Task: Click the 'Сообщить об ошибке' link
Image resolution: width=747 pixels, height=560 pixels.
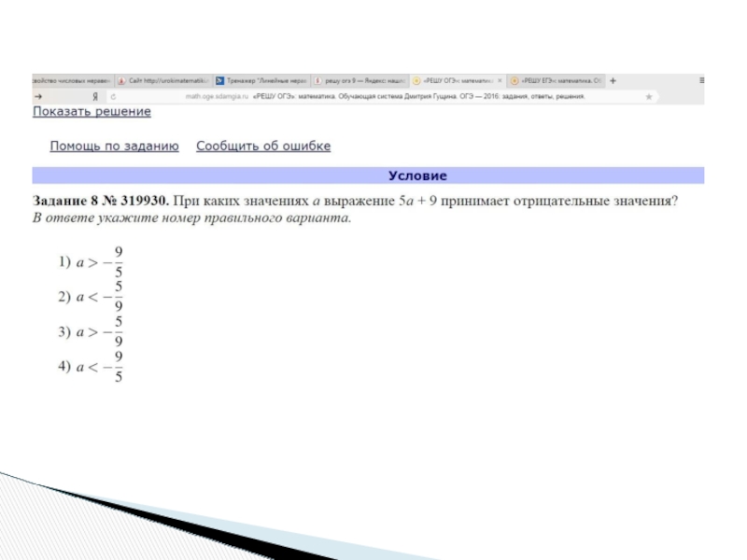Action: [263, 147]
